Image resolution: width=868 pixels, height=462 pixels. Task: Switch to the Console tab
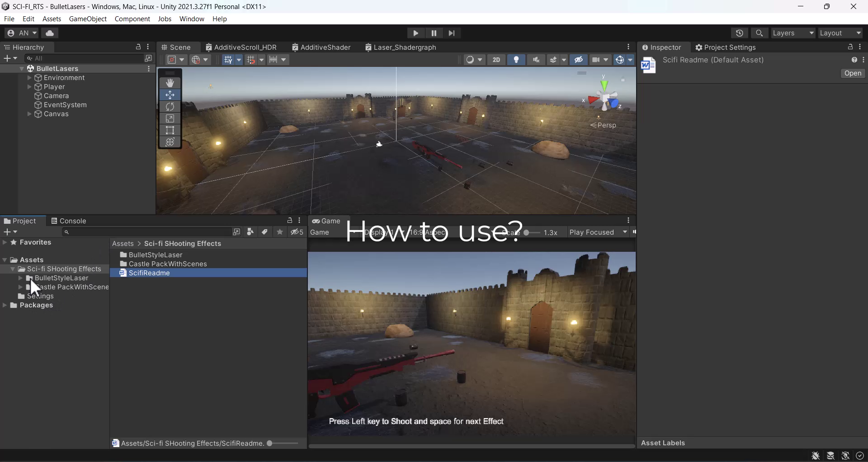point(69,221)
